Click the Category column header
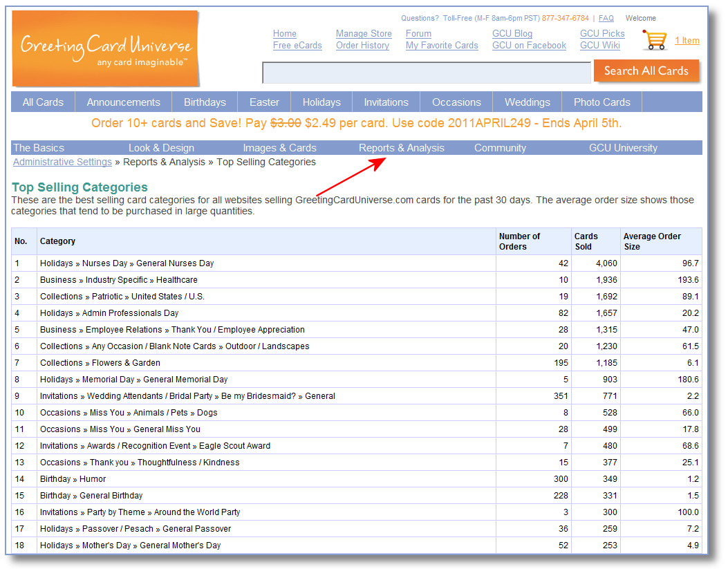728x569 pixels. coord(266,241)
